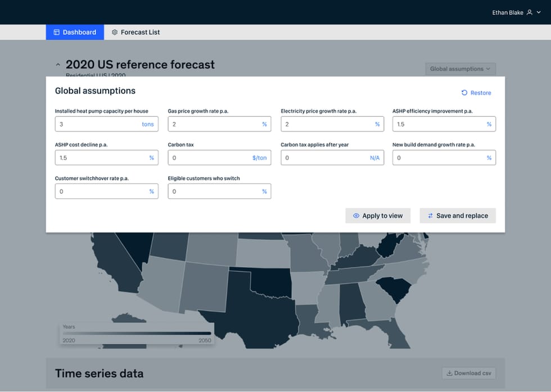551x392 pixels.
Task: Click the Time series data heading
Action: (99, 373)
